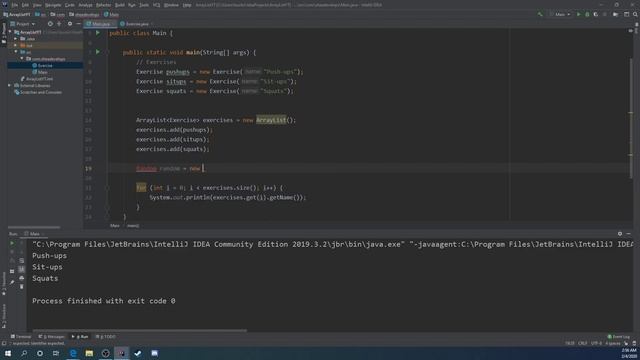
Task: Open the File menu
Action: (x=15, y=5)
